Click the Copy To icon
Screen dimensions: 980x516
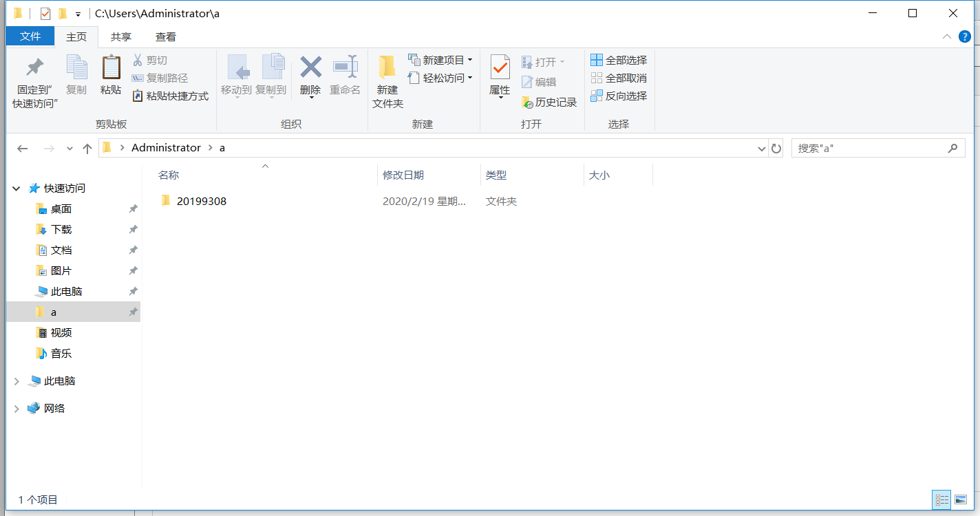point(273,67)
